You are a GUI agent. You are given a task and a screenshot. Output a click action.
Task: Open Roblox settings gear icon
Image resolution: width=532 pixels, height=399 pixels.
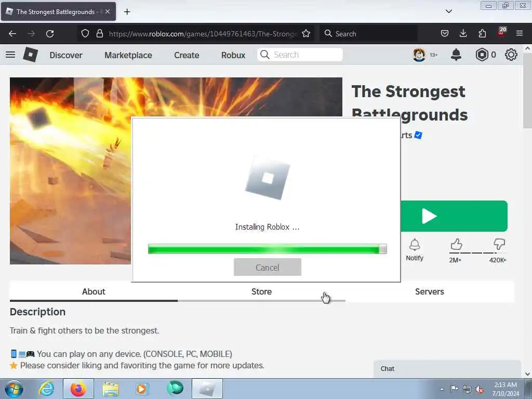(x=511, y=55)
